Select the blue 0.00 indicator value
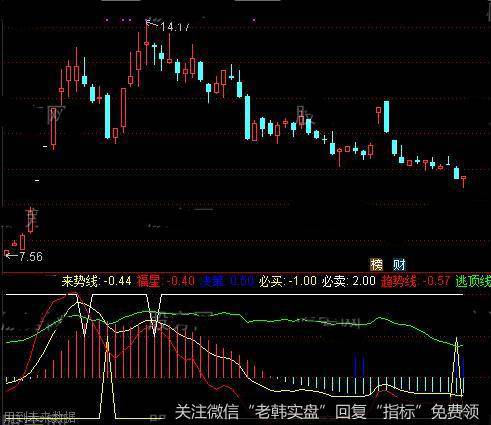491x425 pixels. (242, 281)
